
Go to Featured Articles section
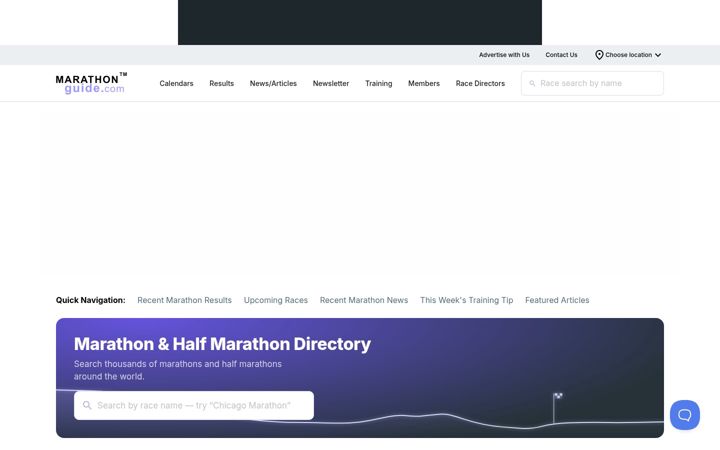tap(557, 300)
